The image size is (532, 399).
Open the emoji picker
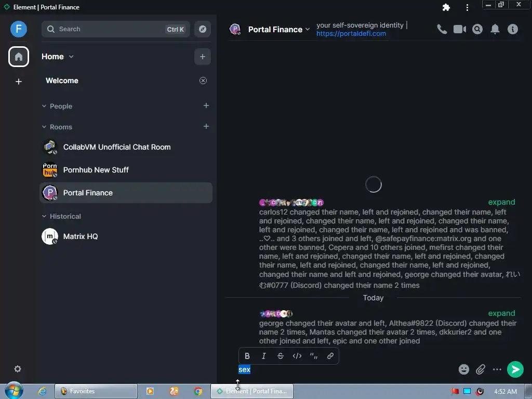coord(464,369)
